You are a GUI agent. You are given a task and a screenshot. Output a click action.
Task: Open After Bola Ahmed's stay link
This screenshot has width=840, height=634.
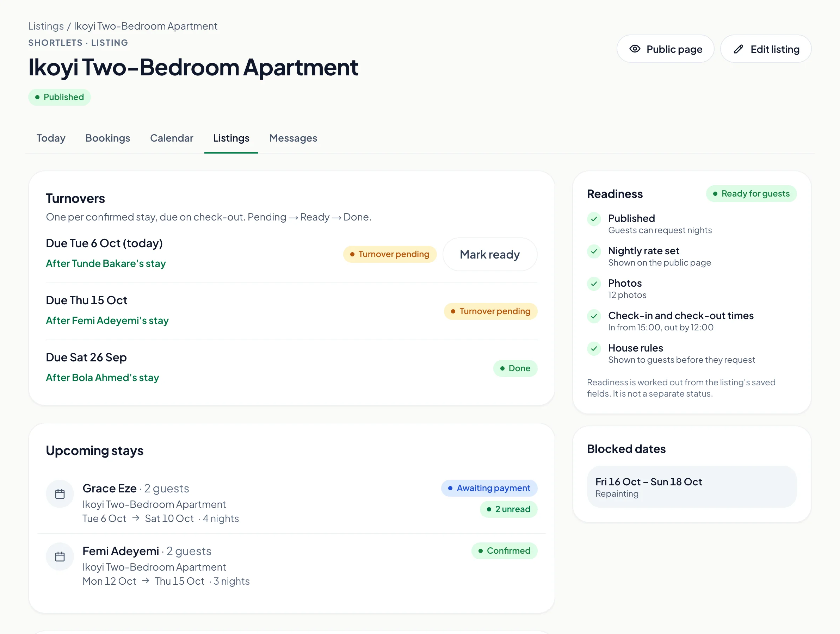[x=103, y=377]
